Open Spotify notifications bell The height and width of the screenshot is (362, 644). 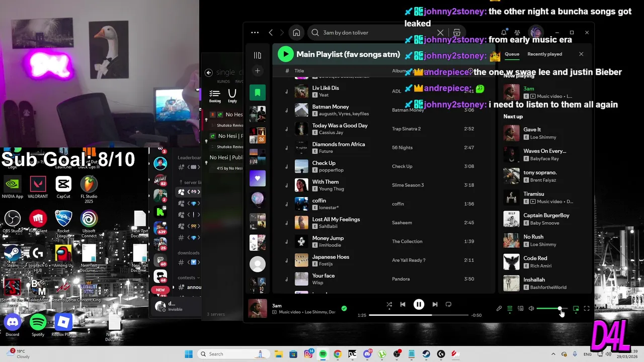pos(504,33)
